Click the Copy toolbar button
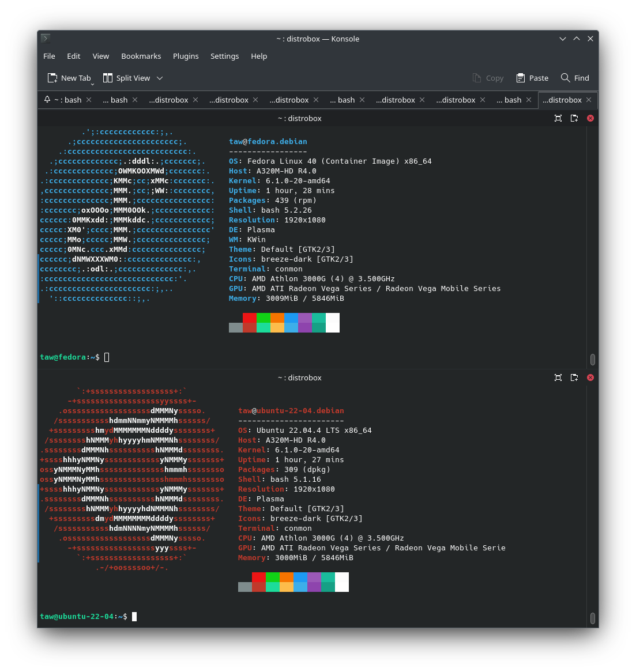636x672 pixels. [x=488, y=78]
